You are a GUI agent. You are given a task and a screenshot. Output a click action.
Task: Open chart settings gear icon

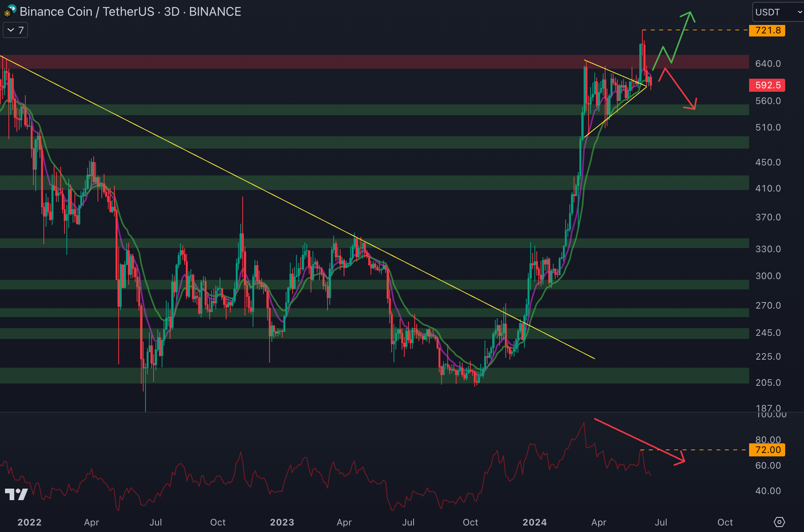click(x=779, y=522)
